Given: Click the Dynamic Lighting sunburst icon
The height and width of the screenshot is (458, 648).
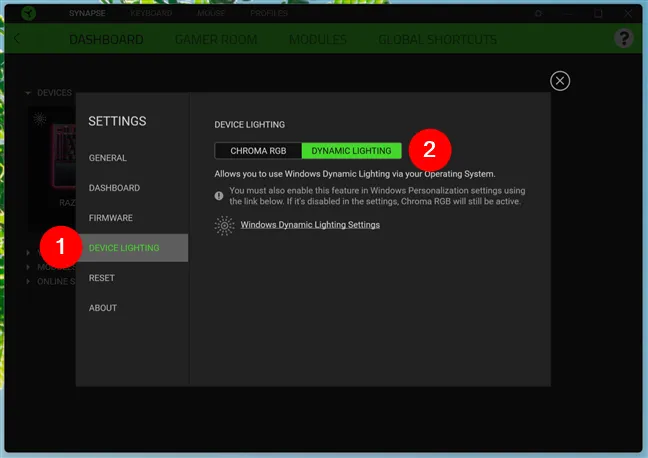Looking at the screenshot, I should pyautogui.click(x=225, y=225).
